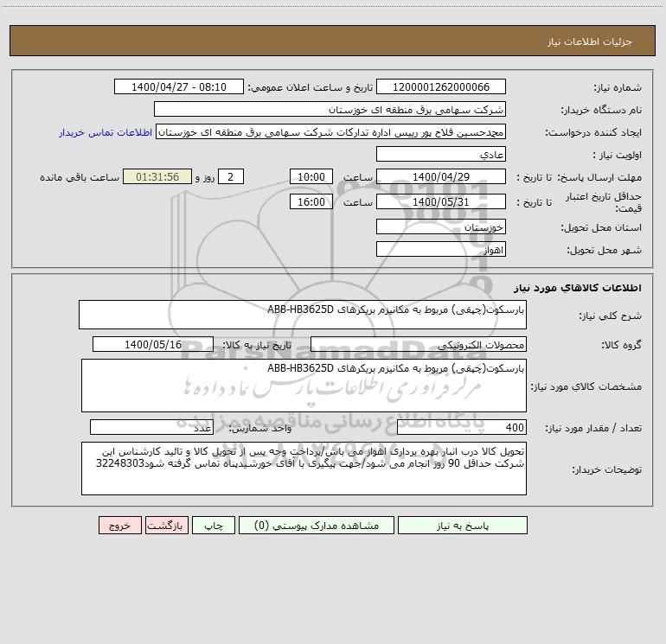Click goods group field محصولات الکترونیکی
The height and width of the screenshot is (644, 666).
tap(419, 344)
